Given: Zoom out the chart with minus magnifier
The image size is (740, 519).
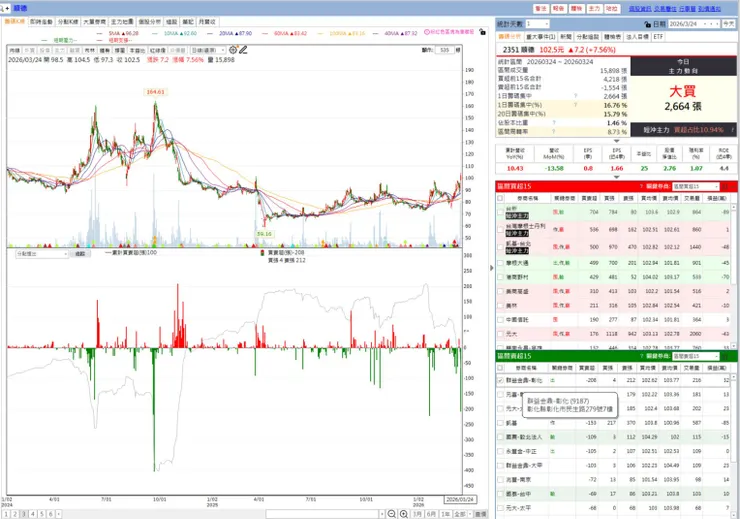Looking at the screenshot, I should coord(392,514).
